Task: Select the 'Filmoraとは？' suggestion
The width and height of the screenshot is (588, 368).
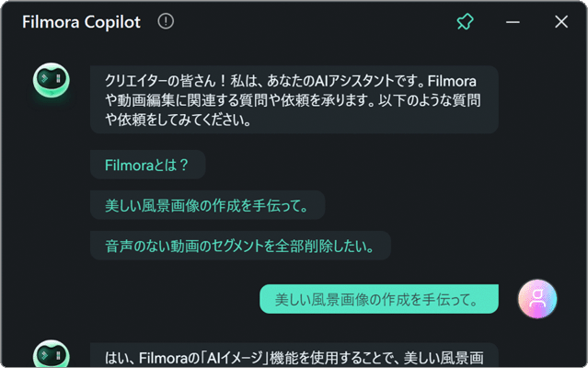Action: 147,166
